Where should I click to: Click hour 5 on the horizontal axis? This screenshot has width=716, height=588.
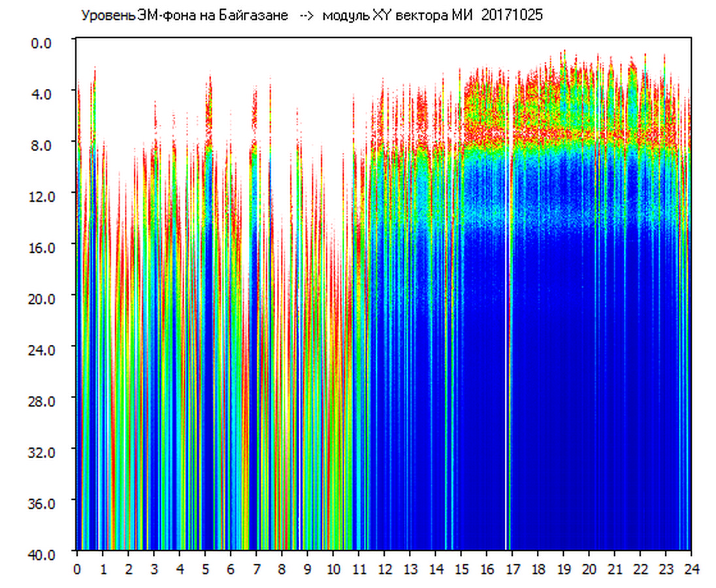205,569
